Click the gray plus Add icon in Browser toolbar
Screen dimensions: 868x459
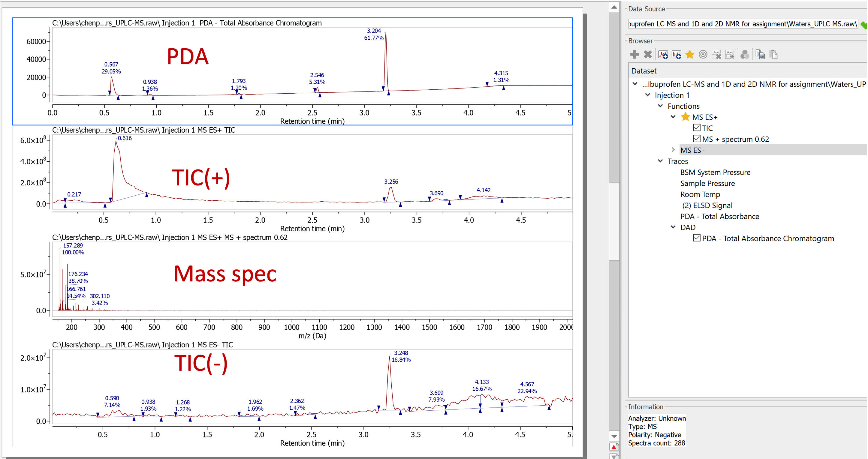click(x=634, y=54)
